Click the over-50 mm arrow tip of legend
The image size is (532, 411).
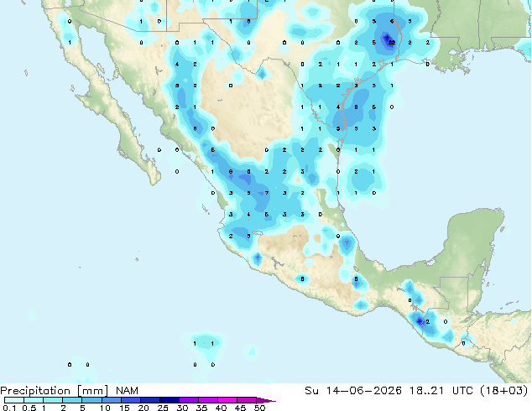tap(266, 400)
